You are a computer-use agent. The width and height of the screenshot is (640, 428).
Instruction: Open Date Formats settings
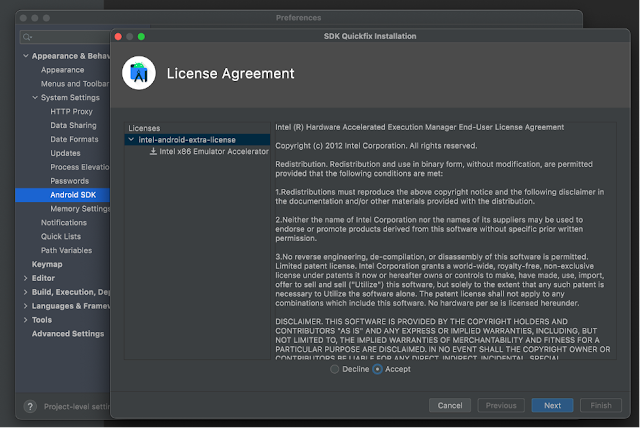74,139
